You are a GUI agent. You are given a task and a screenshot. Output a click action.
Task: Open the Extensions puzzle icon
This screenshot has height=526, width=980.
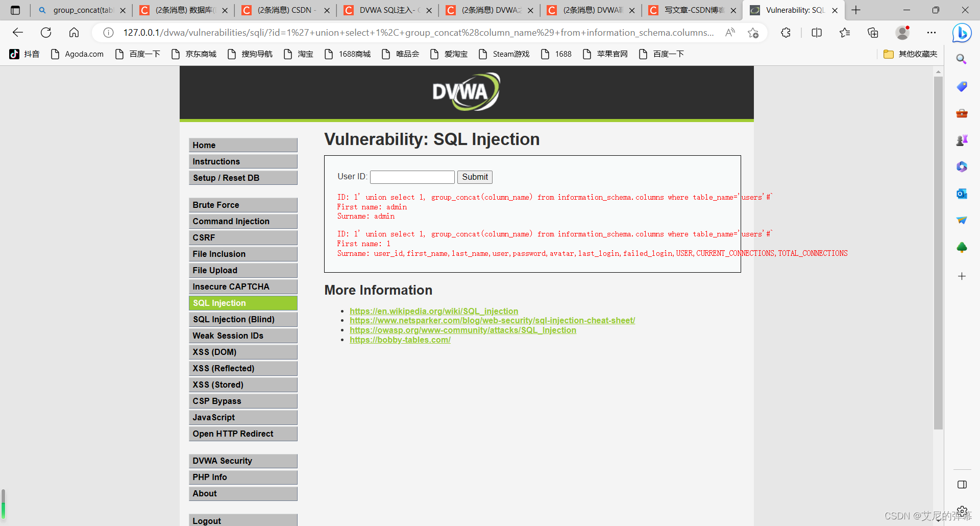point(786,33)
